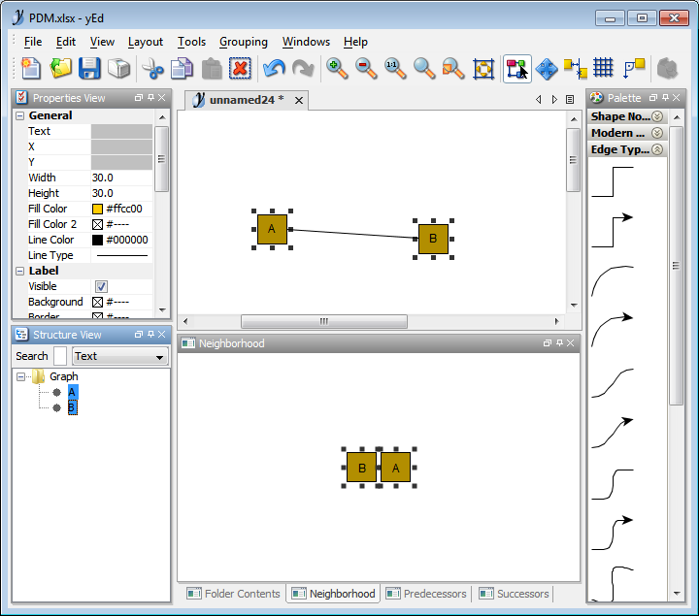This screenshot has height=616, width=699.
Task: Click the plain magnifier Zoom tool icon
Action: (424, 69)
